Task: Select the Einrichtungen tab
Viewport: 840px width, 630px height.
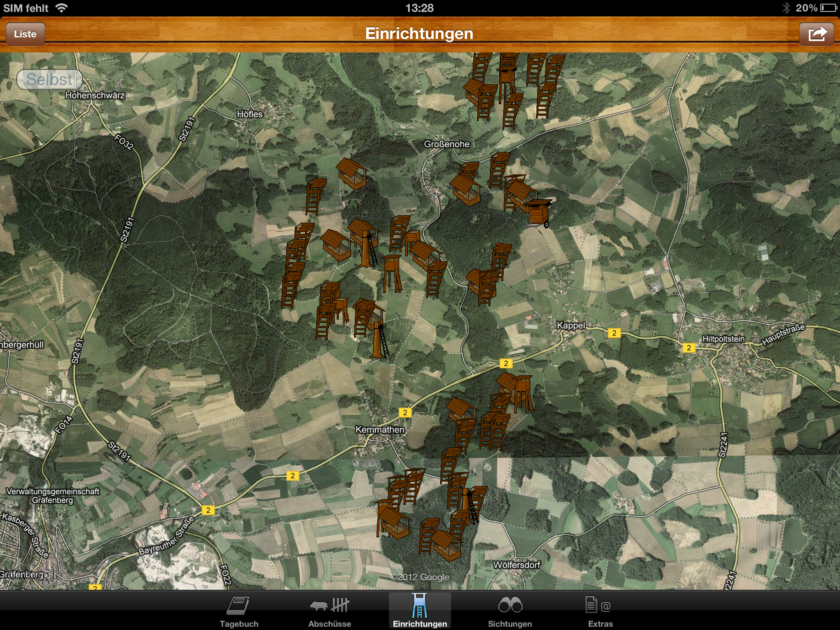Action: (x=420, y=611)
